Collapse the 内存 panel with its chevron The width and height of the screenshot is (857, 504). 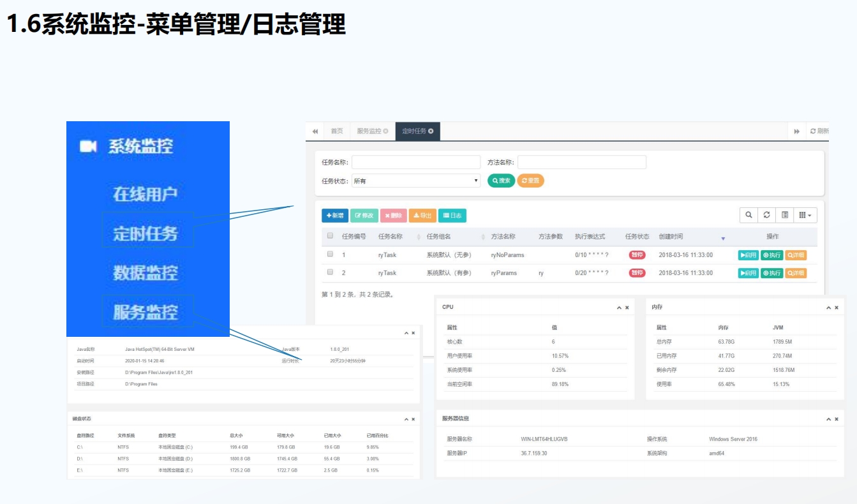point(828,308)
